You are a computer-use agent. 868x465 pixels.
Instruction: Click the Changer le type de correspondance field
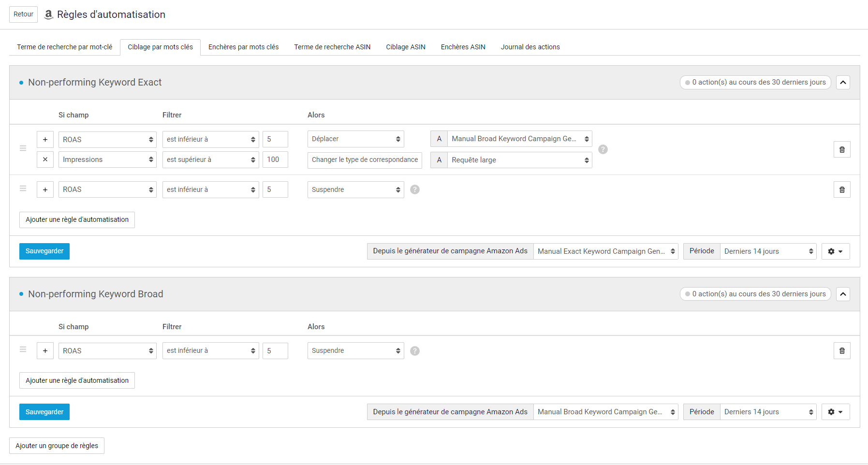pos(365,160)
